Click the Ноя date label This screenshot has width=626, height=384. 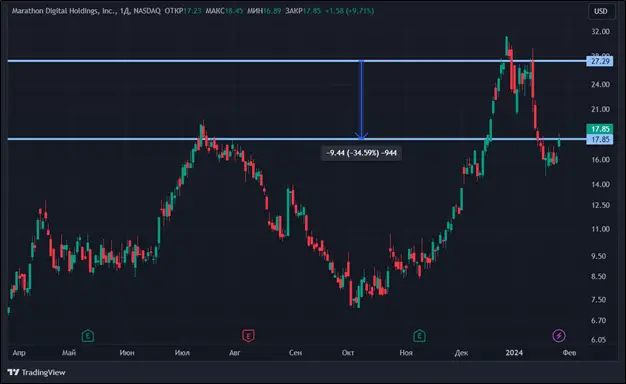pyautogui.click(x=406, y=353)
